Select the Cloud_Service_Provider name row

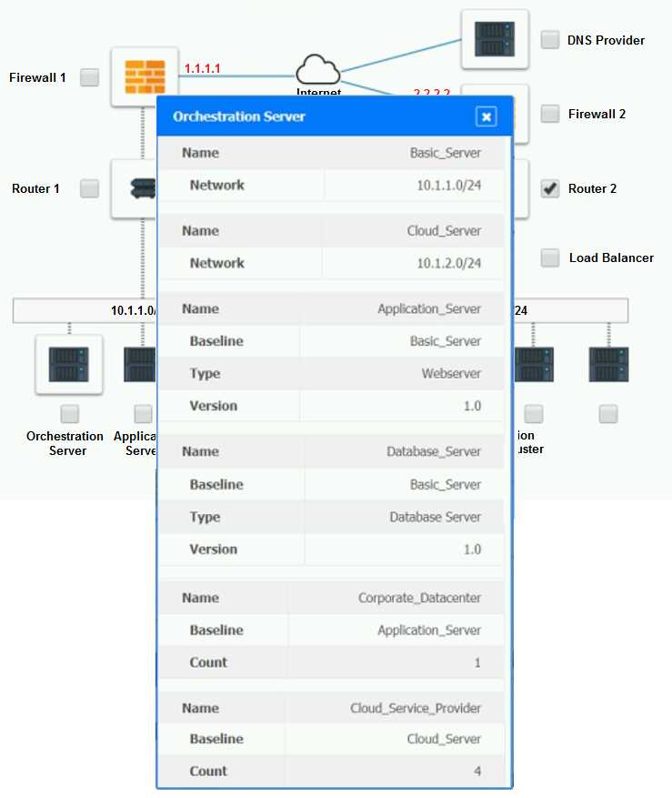pos(331,708)
